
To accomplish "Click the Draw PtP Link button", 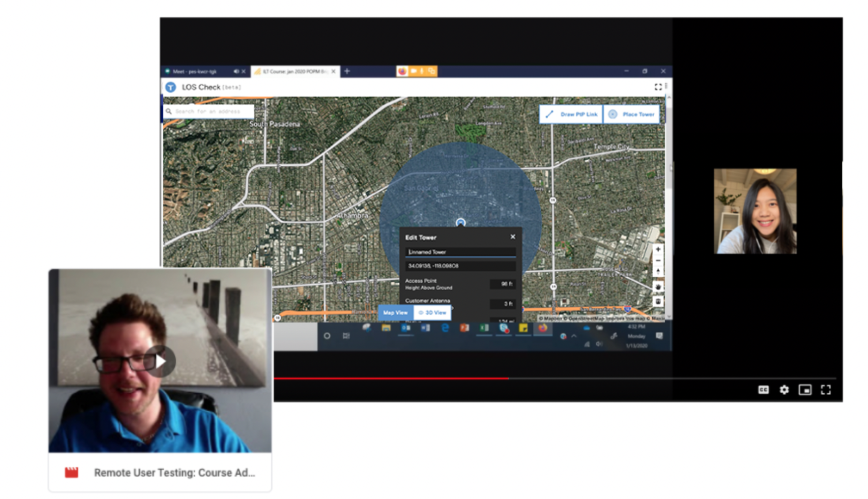I will pyautogui.click(x=571, y=114).
